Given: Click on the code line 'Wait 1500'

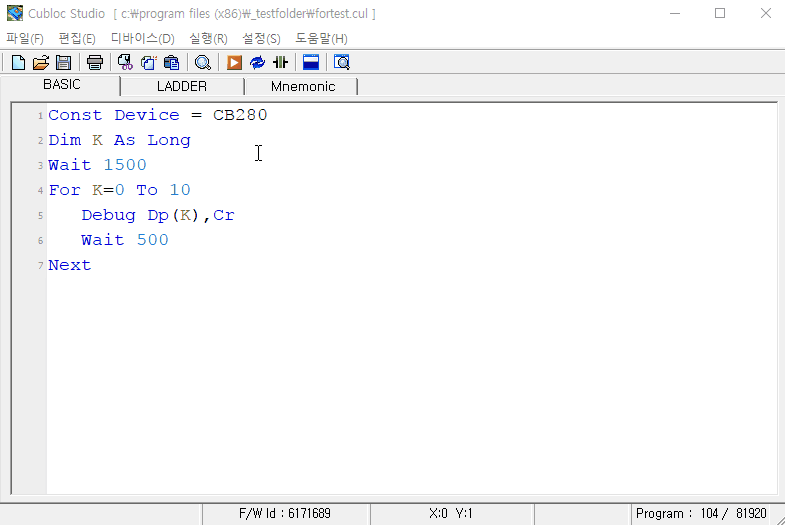Looking at the screenshot, I should tap(97, 165).
